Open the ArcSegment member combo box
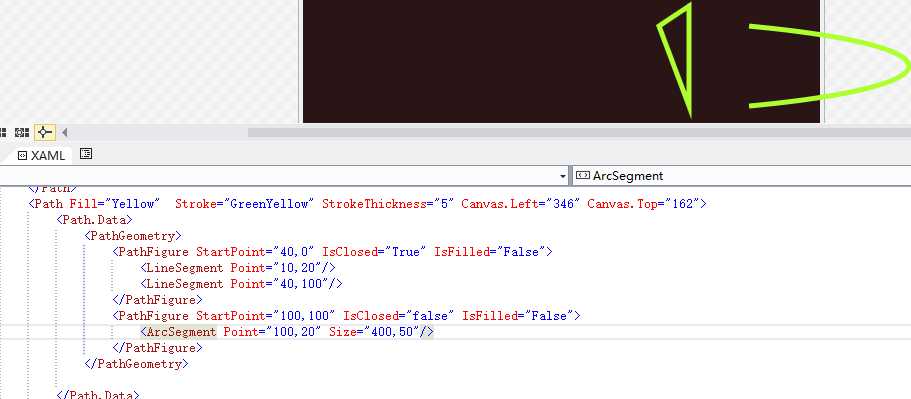The height and width of the screenshot is (399, 911). click(x=741, y=175)
